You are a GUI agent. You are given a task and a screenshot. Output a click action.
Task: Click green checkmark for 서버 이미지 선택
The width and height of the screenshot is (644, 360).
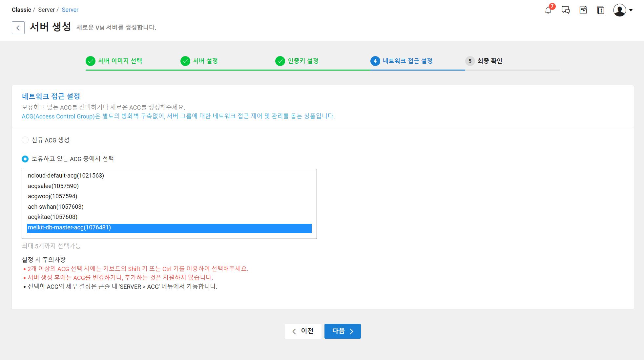90,61
